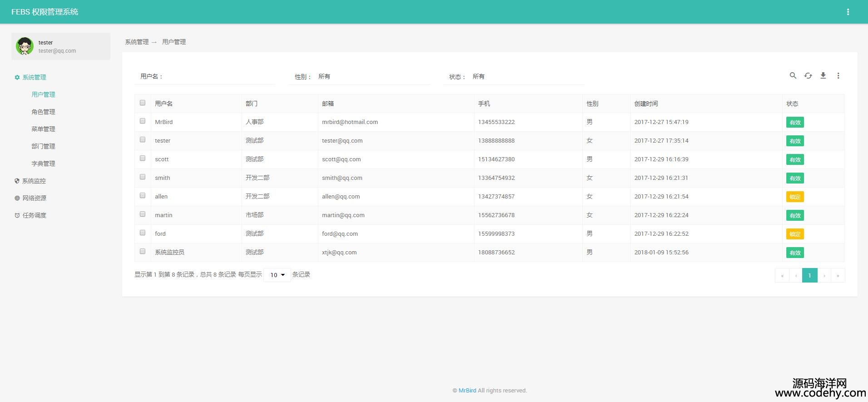Click the gear icon beside 系统管理

tap(17, 78)
